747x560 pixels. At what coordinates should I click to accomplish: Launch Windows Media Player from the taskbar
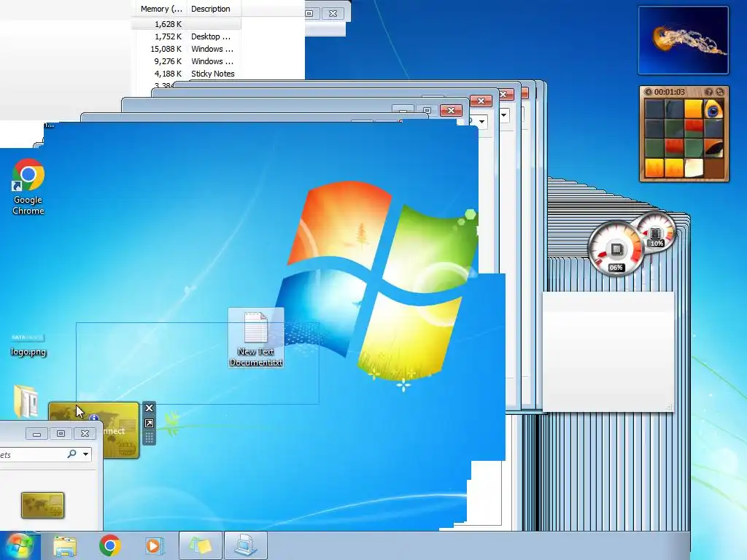(x=154, y=545)
